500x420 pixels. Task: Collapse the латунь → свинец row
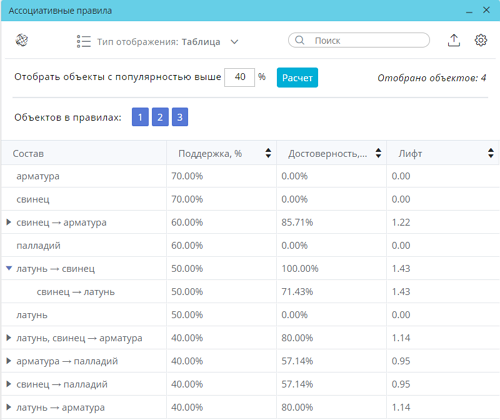[x=9, y=268]
